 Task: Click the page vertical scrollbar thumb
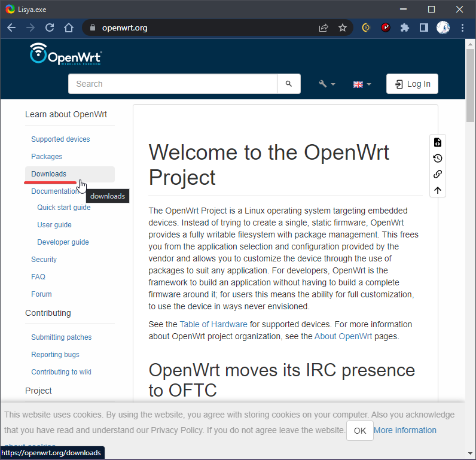coord(470,86)
